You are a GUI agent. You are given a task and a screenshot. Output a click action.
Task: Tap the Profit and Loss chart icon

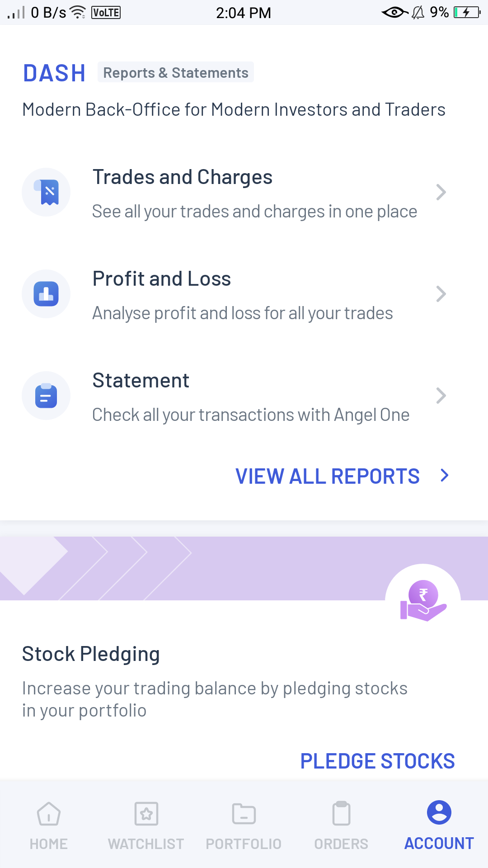[47, 294]
